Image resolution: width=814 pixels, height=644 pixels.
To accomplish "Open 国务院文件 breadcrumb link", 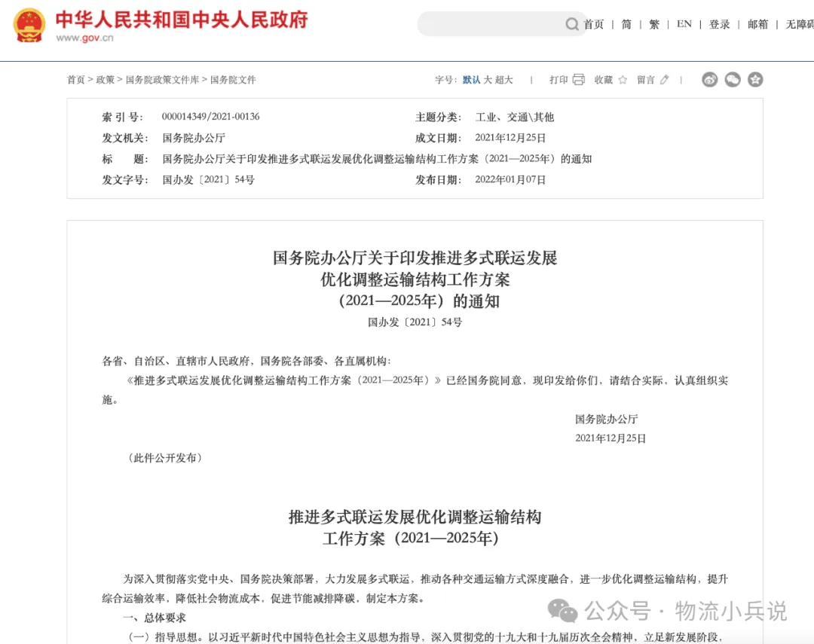I will pyautogui.click(x=233, y=79).
